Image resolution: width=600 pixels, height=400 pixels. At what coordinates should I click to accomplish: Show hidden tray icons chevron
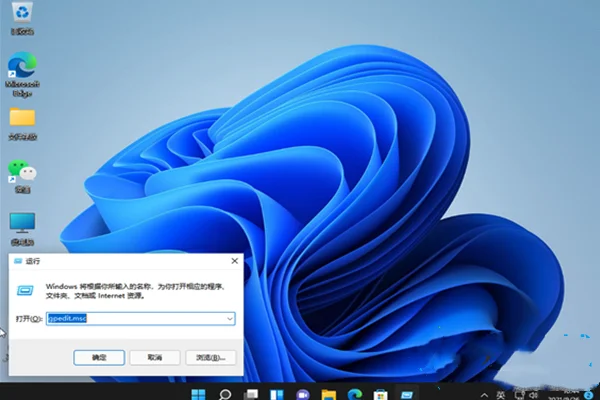click(484, 395)
